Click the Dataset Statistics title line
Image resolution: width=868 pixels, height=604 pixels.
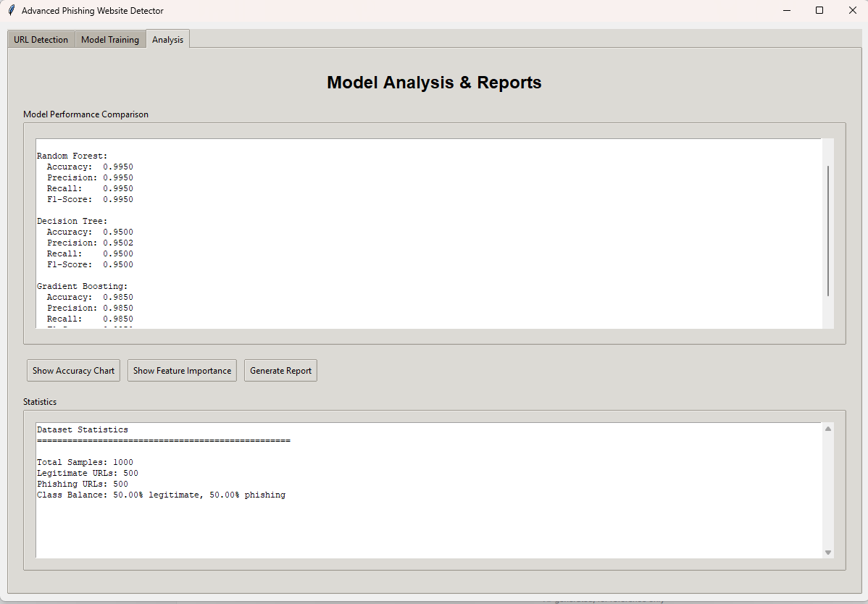click(x=82, y=429)
